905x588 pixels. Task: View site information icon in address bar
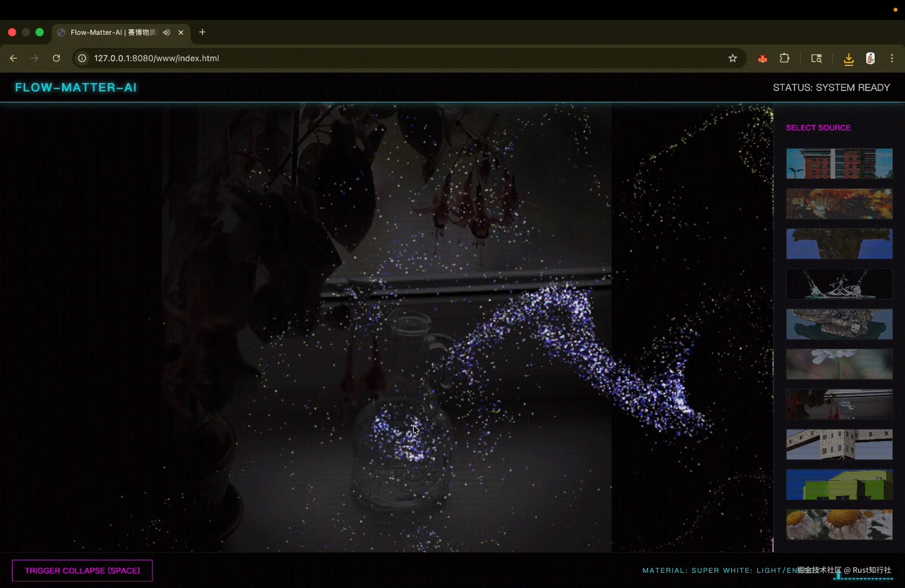[x=82, y=58]
